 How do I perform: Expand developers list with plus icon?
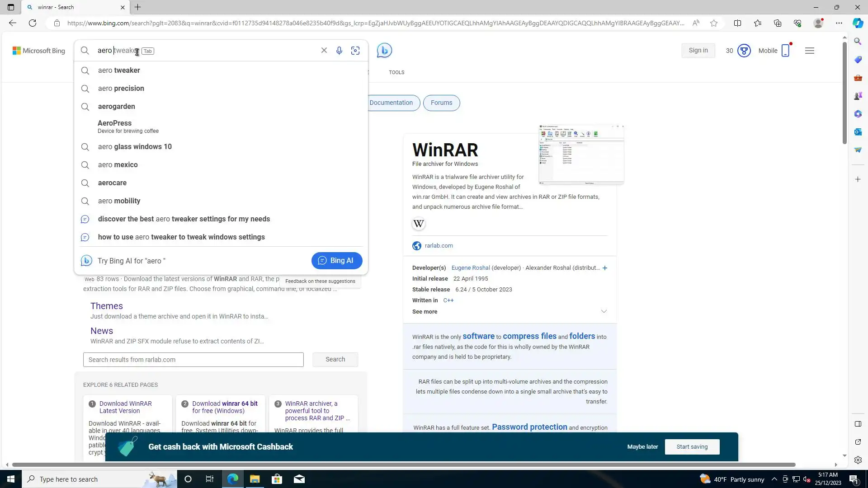tap(605, 268)
